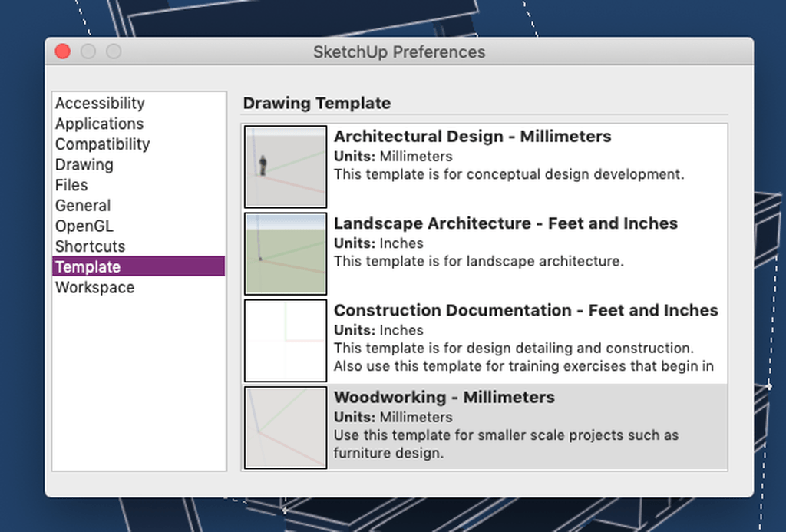Click the Drawing Template heading

[317, 104]
